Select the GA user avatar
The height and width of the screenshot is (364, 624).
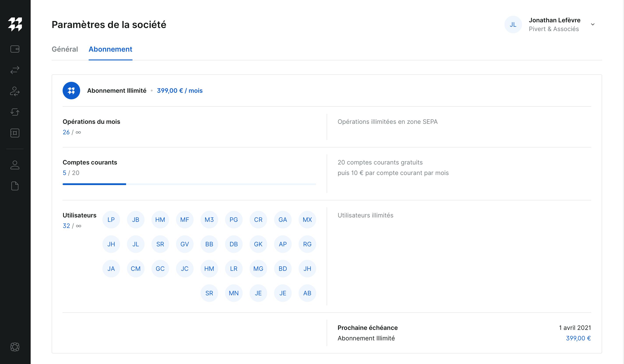pyautogui.click(x=283, y=219)
